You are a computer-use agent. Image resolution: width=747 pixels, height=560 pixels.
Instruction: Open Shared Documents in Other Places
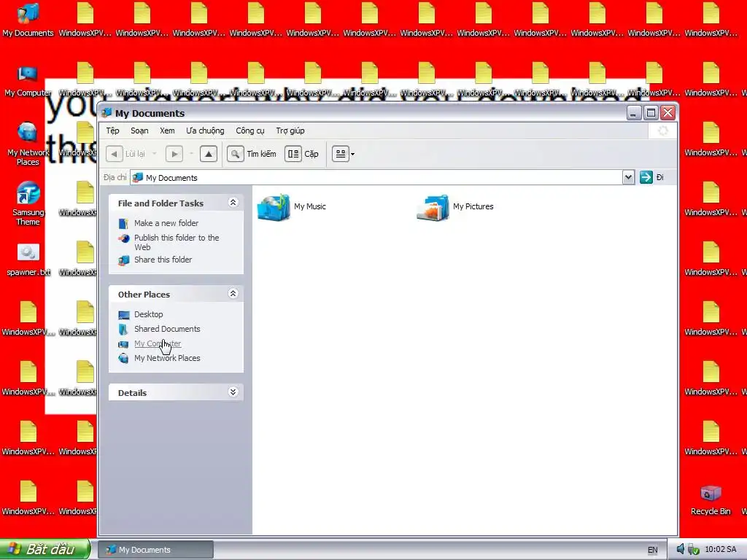(167, 329)
